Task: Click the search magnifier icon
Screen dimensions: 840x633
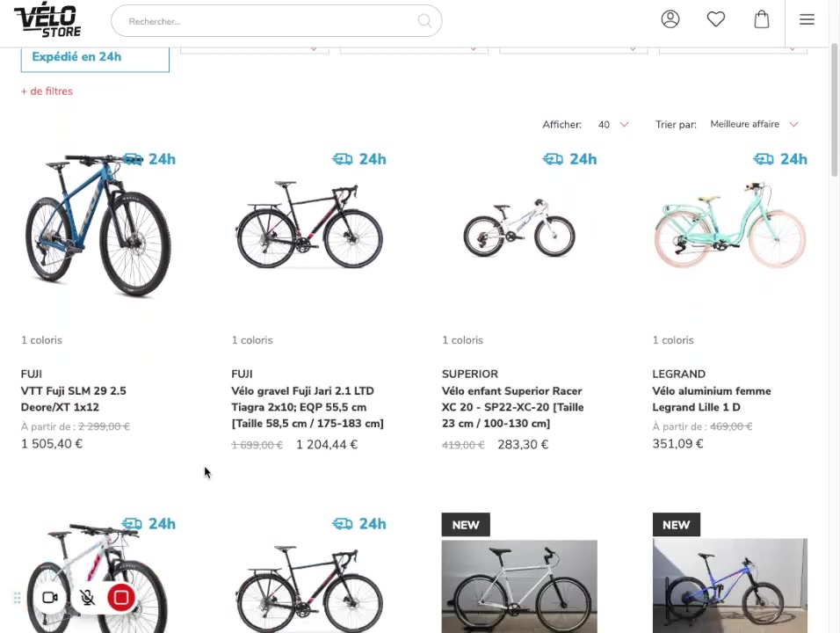Action: pos(424,21)
